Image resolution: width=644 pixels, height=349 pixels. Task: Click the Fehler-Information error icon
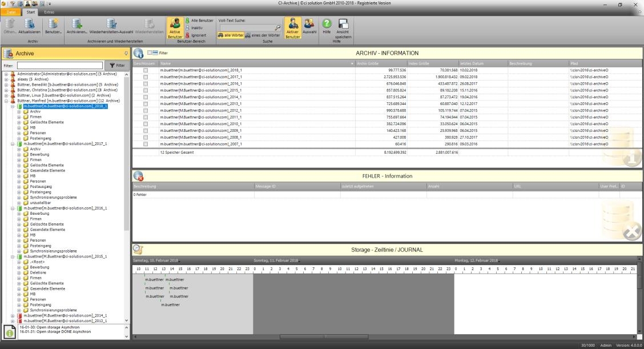point(138,176)
